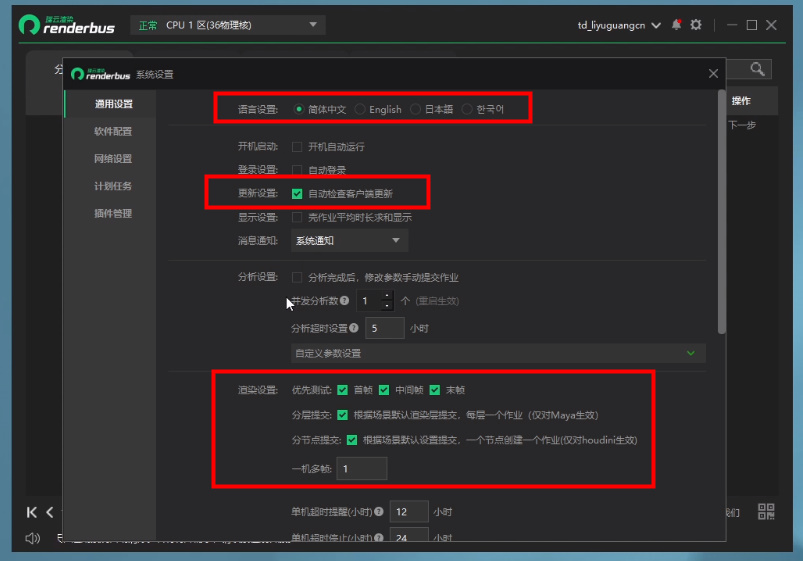Screen dimensions: 803x561
Task: Open the 插件管理 tab
Action: [x=113, y=213]
